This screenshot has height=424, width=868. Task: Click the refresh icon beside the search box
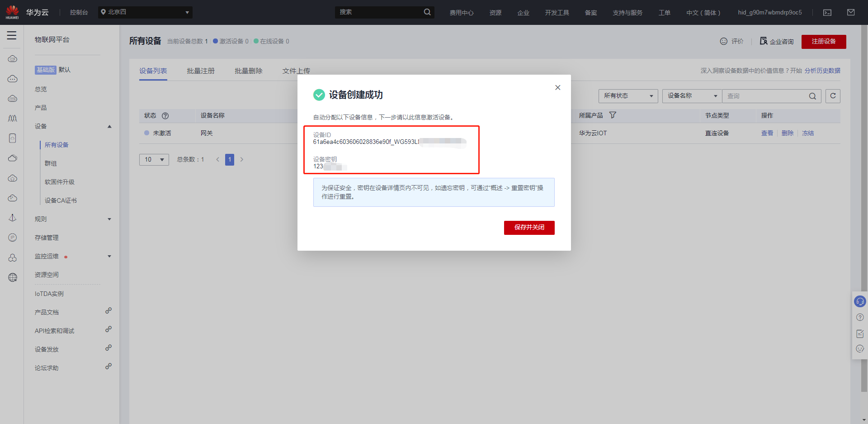[833, 96]
